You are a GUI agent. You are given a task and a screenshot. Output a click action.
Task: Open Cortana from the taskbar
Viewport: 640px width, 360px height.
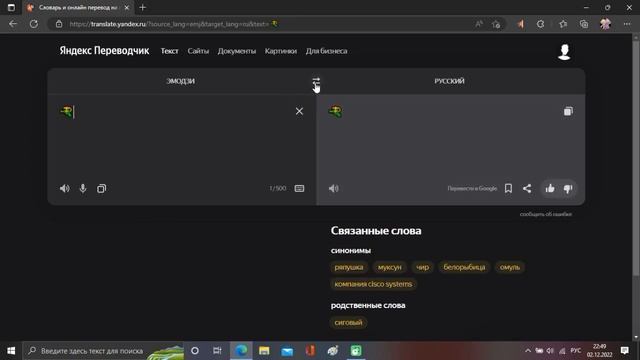point(195,351)
